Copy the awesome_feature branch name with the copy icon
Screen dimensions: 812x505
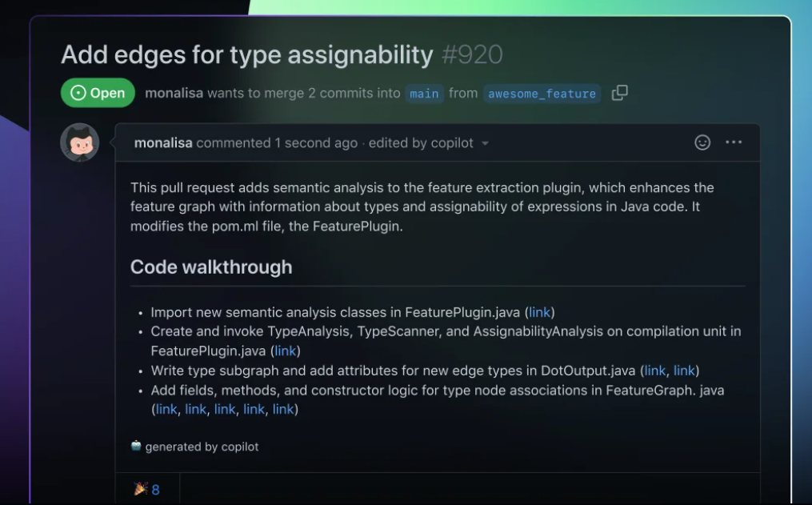620,93
